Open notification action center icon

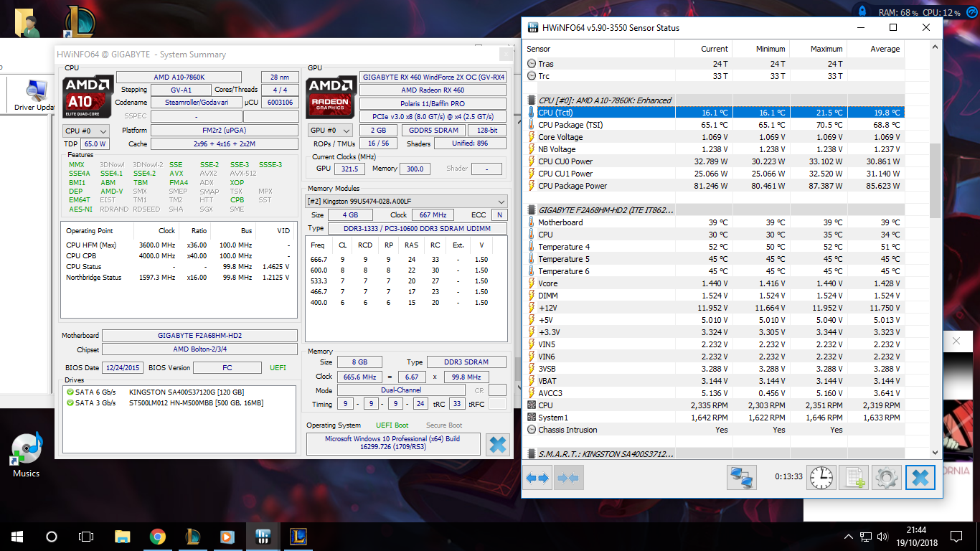pos(956,536)
